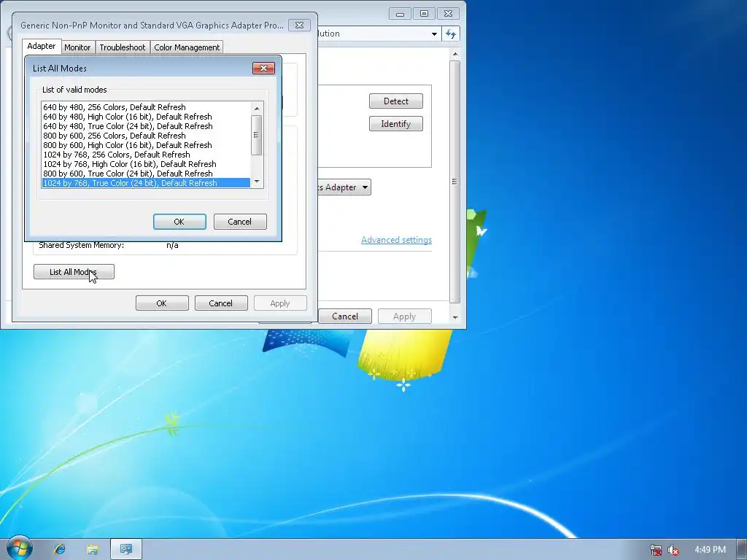Click Cancel in List All Modes dialog
The height and width of the screenshot is (560, 747).
tap(240, 222)
